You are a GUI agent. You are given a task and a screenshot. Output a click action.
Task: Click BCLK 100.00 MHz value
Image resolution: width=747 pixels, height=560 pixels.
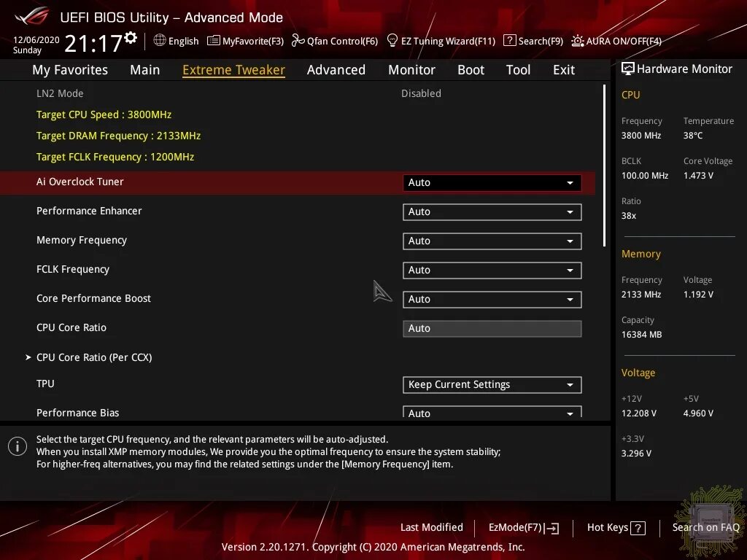tap(645, 176)
